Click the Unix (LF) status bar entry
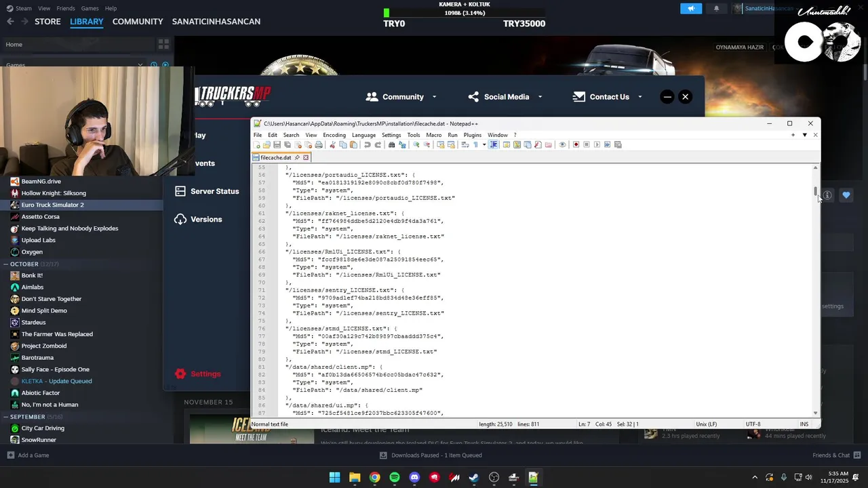868x488 pixels. coord(707,424)
